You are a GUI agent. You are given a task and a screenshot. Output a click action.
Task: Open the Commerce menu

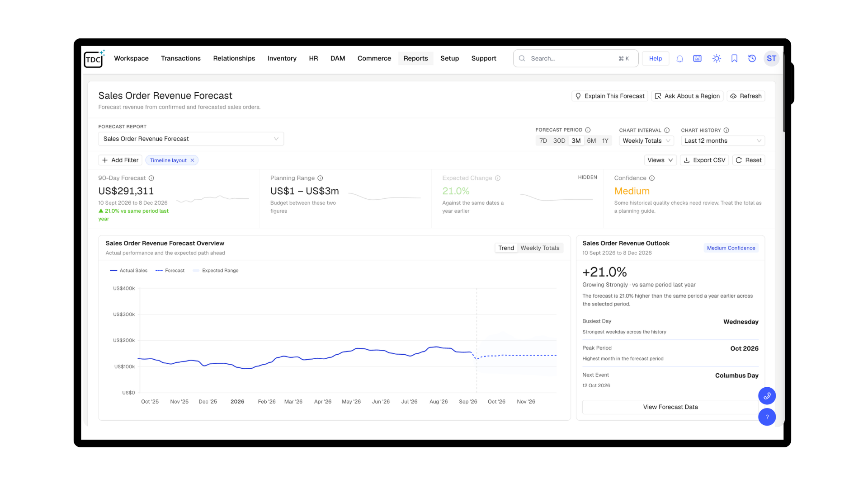[374, 59]
